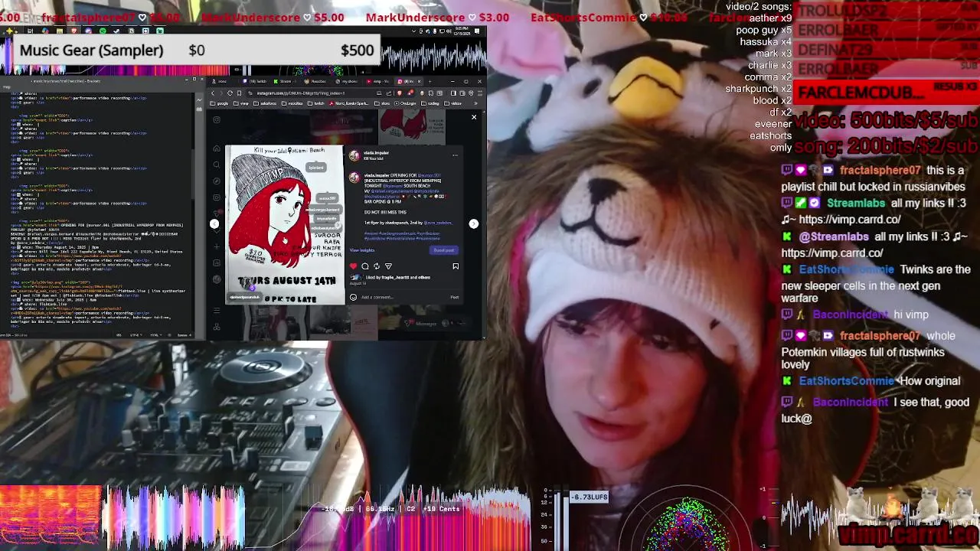This screenshot has width=980, height=551.
Task: Click the repost icon under post
Action: [x=377, y=266]
